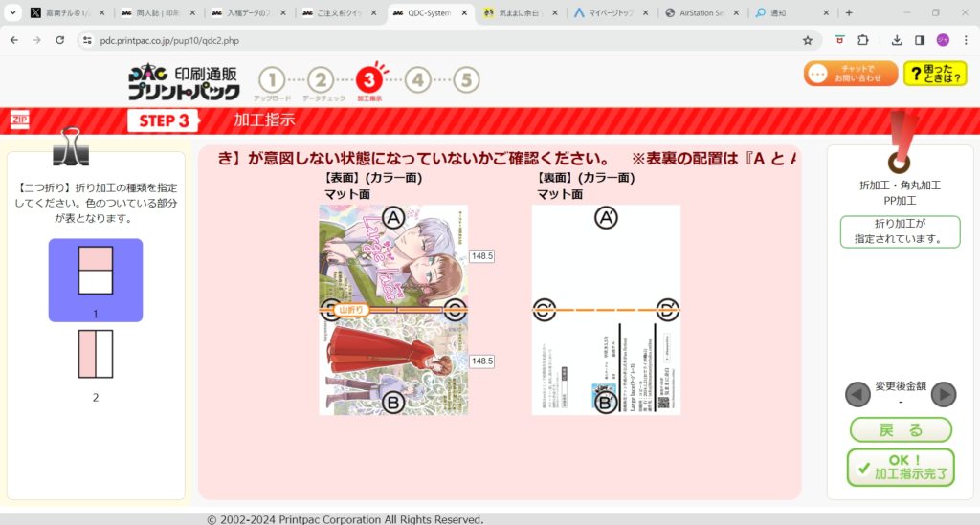This screenshot has width=980, height=525.
Task: Select fold type 1 horizontal fold
Action: pyautogui.click(x=96, y=271)
